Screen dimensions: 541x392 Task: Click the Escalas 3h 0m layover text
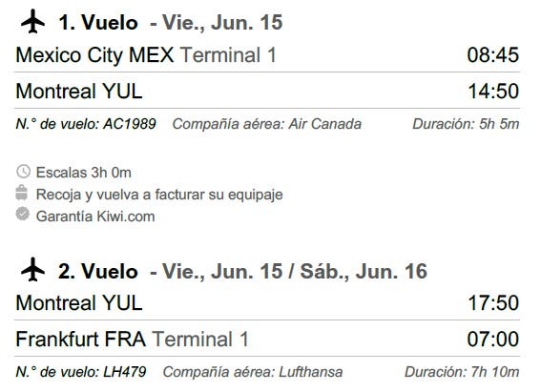pyautogui.click(x=84, y=173)
